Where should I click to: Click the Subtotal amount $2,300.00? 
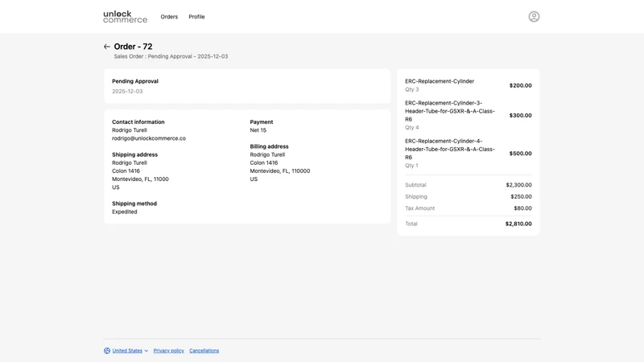[x=518, y=185]
